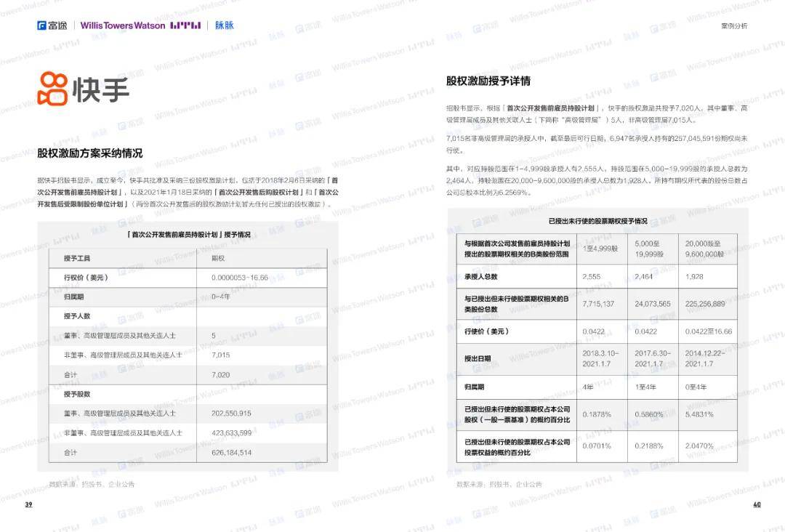
Task: Click the 授予股数 section label
Action: pos(77,394)
